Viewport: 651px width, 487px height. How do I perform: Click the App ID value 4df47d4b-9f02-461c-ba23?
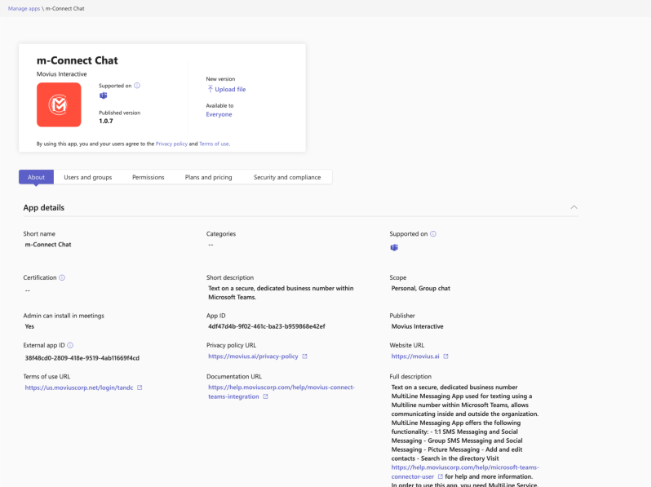pyautogui.click(x=267, y=326)
